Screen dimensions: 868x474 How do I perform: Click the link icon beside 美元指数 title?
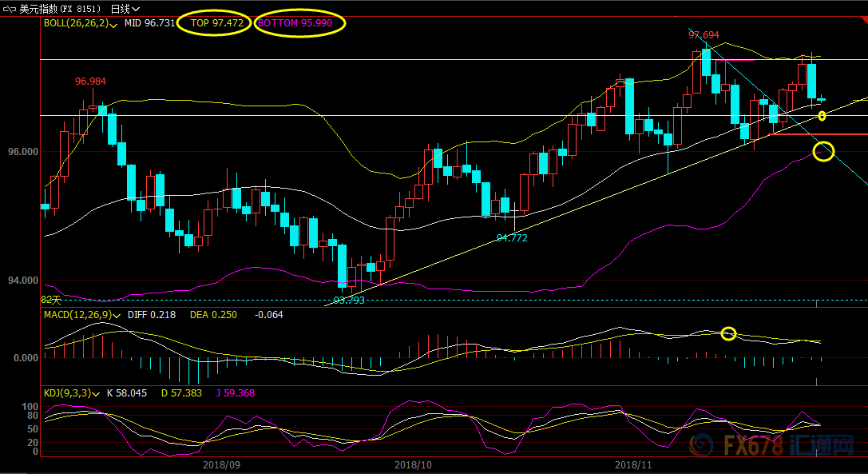coord(10,9)
